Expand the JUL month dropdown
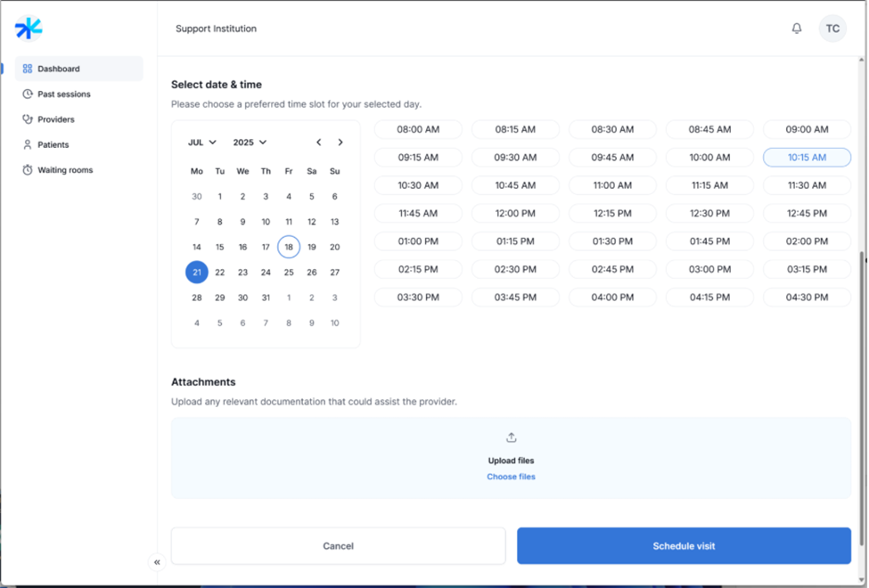The width and height of the screenshot is (869, 588). 202,143
